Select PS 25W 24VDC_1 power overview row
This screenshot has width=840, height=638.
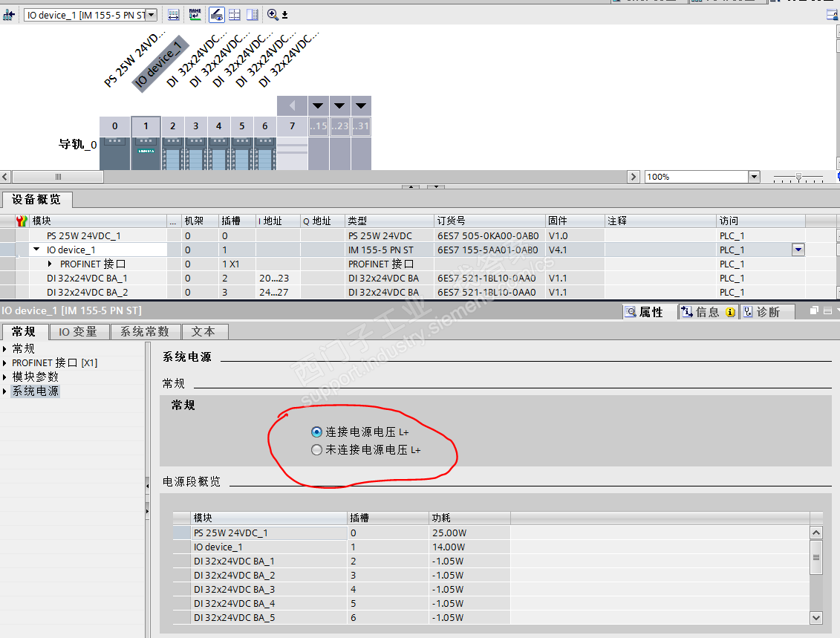[x=491, y=533]
